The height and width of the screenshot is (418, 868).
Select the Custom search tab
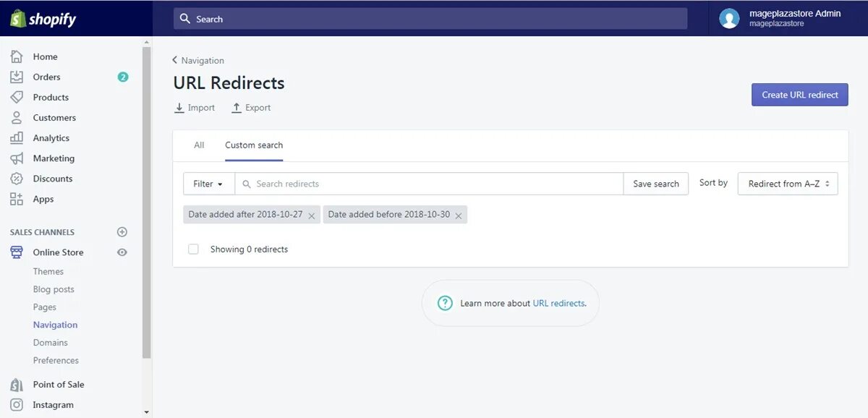(x=254, y=145)
